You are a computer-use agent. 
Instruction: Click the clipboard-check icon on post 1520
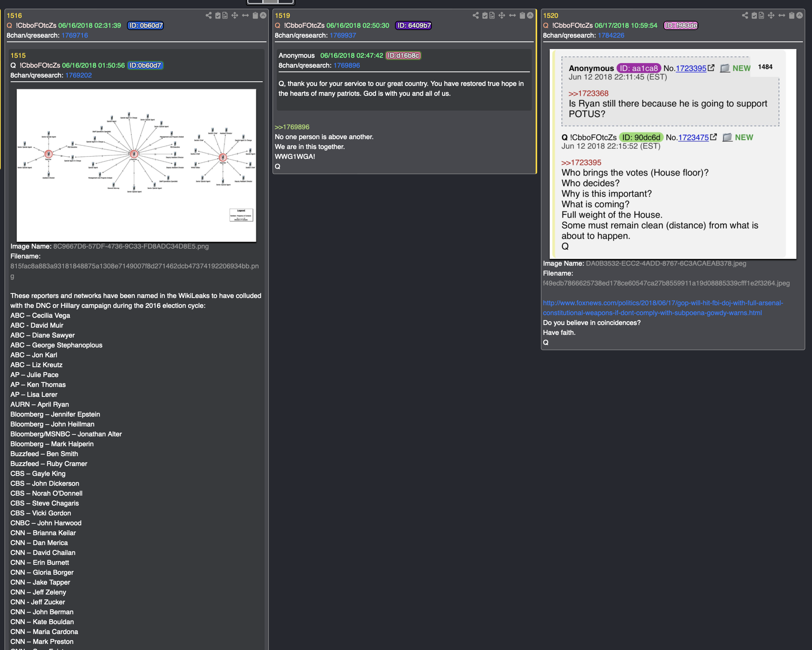point(754,15)
